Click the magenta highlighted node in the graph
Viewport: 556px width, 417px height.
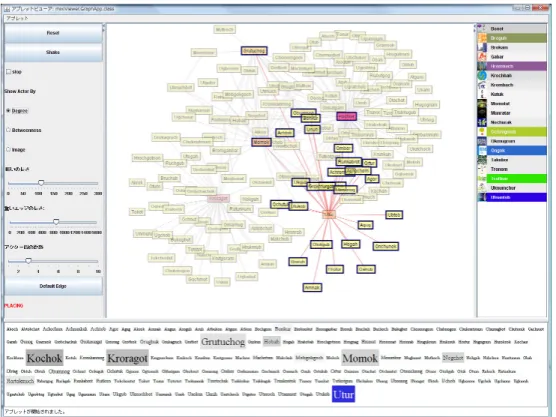point(346,116)
